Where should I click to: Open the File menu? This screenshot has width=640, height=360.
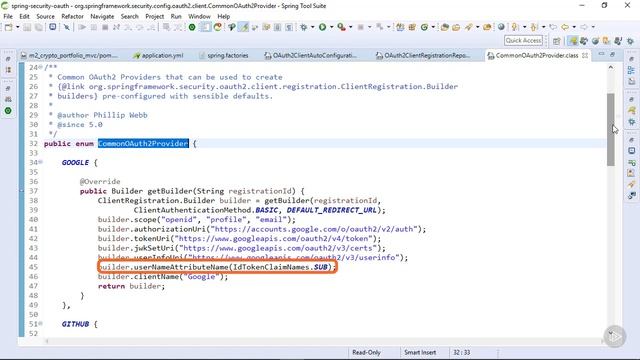8,16
